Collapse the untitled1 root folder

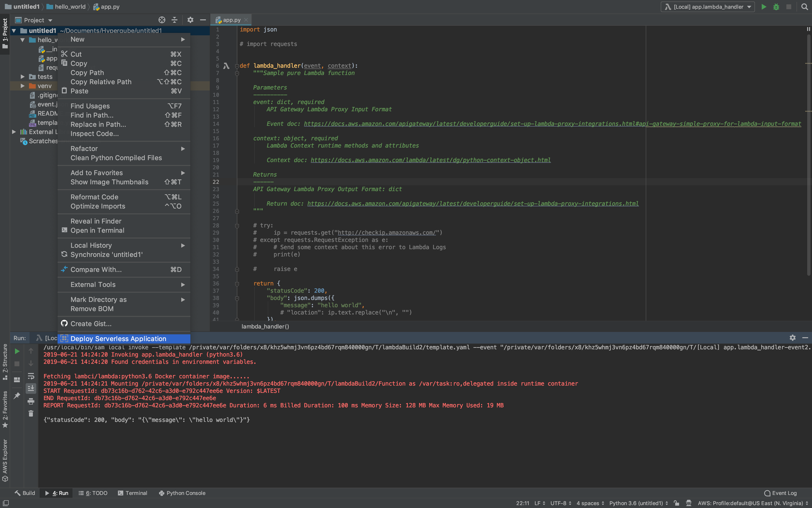(x=14, y=30)
